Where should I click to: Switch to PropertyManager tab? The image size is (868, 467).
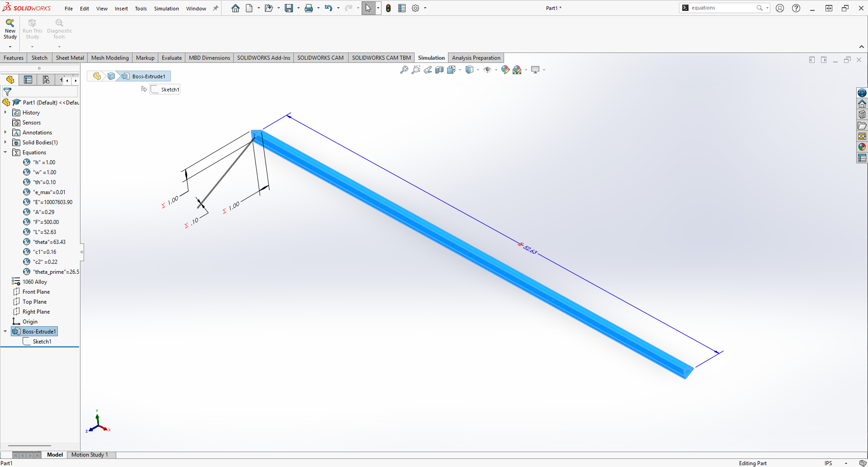28,80
